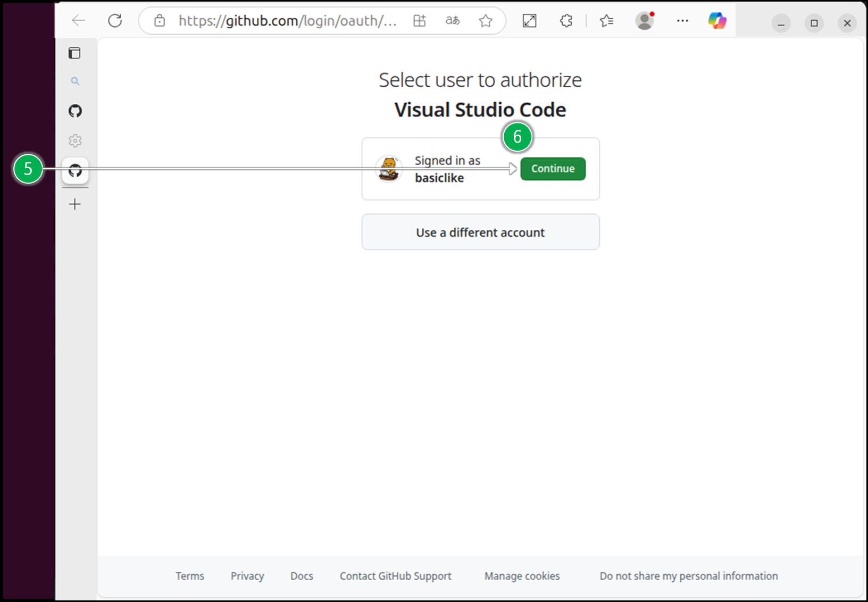The width and height of the screenshot is (868, 602).
Task: Open the Copilot icon
Action: tap(717, 21)
